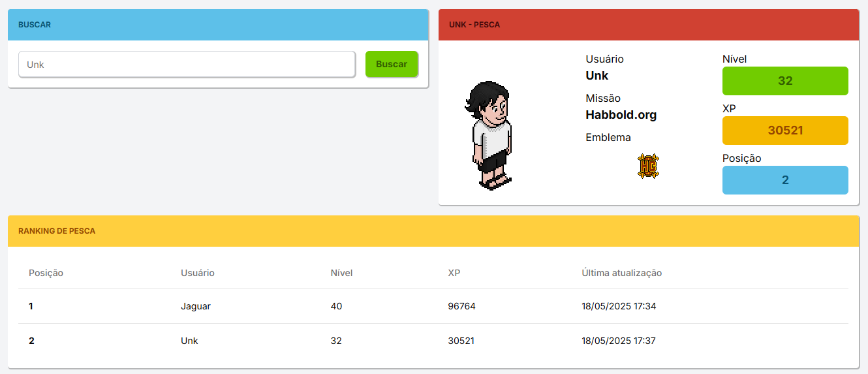Click the XP column header
This screenshot has width=868, height=374.
pos(454,273)
